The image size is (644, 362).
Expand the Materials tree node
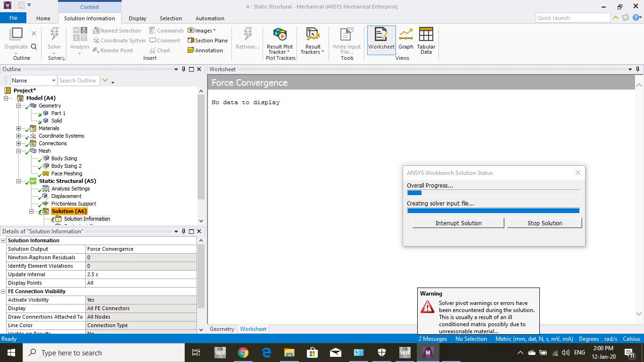click(x=19, y=128)
